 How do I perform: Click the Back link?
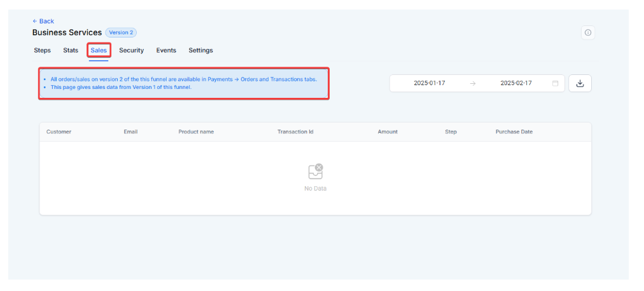pos(43,21)
